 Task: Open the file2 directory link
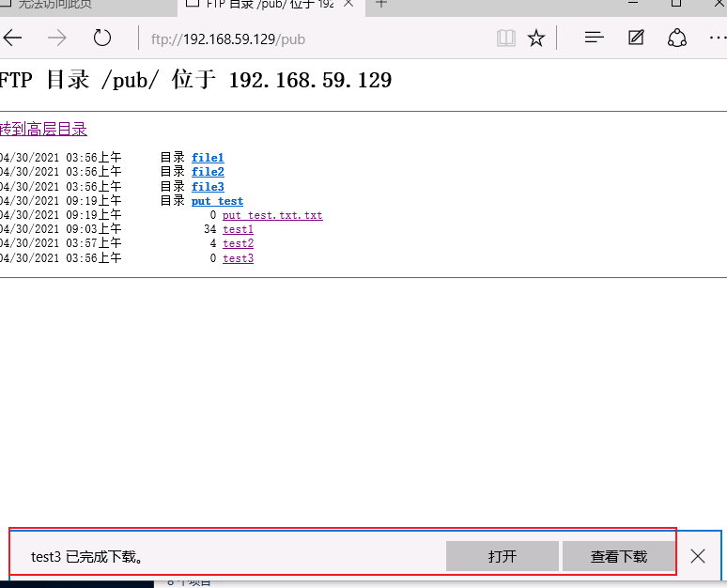[x=208, y=172]
